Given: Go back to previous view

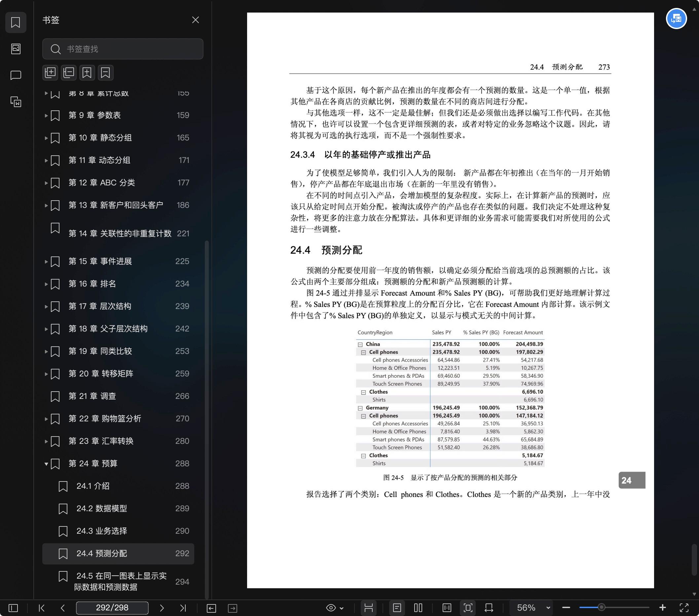Looking at the screenshot, I should coord(211,608).
